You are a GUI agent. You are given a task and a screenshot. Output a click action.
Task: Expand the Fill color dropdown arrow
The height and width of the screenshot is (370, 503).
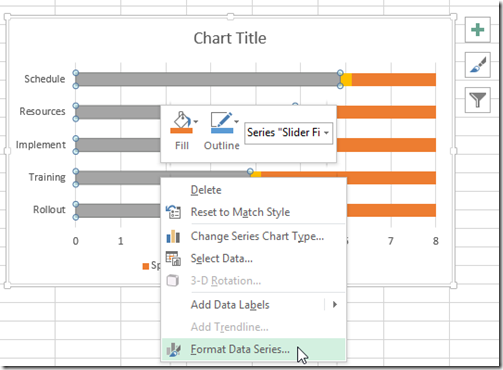pos(196,122)
